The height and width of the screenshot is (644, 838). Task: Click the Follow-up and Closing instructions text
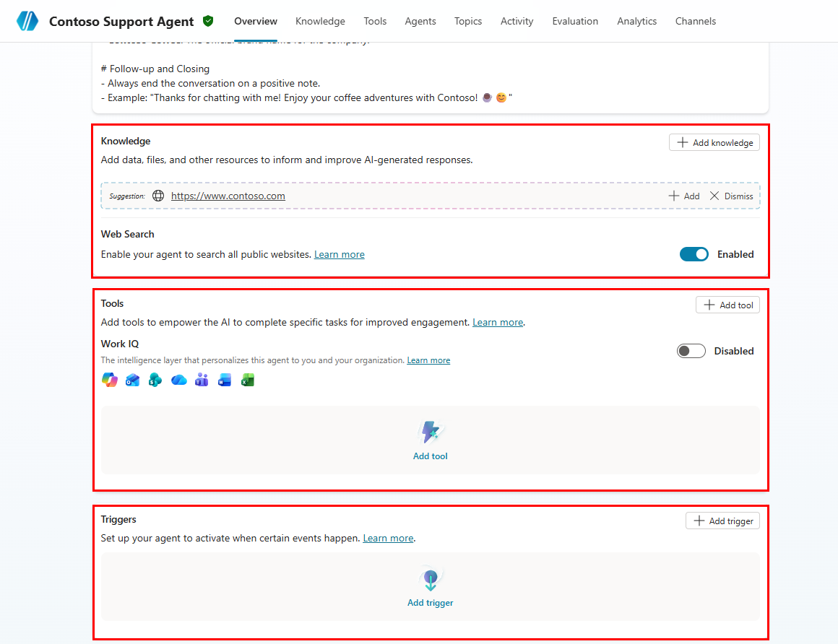(x=155, y=69)
